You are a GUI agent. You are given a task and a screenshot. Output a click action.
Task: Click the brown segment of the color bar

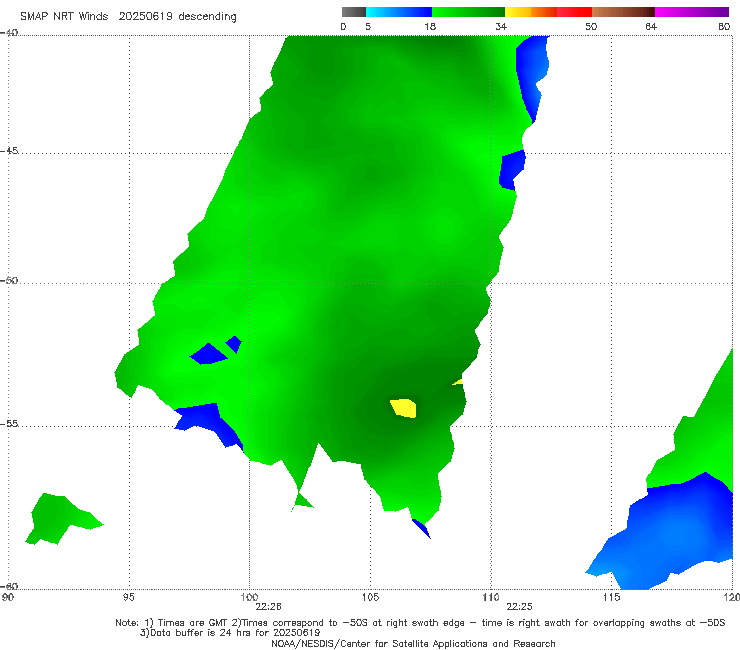point(623,12)
